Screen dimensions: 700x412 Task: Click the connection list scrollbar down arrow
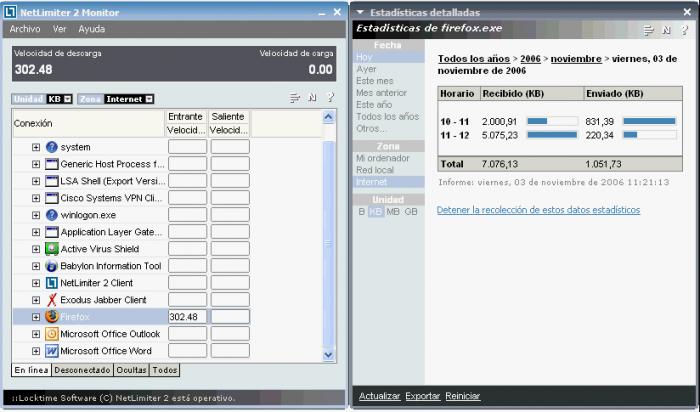click(x=328, y=355)
